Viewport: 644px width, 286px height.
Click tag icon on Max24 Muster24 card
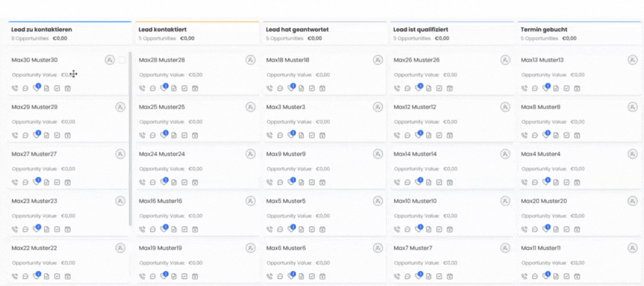[x=163, y=182]
